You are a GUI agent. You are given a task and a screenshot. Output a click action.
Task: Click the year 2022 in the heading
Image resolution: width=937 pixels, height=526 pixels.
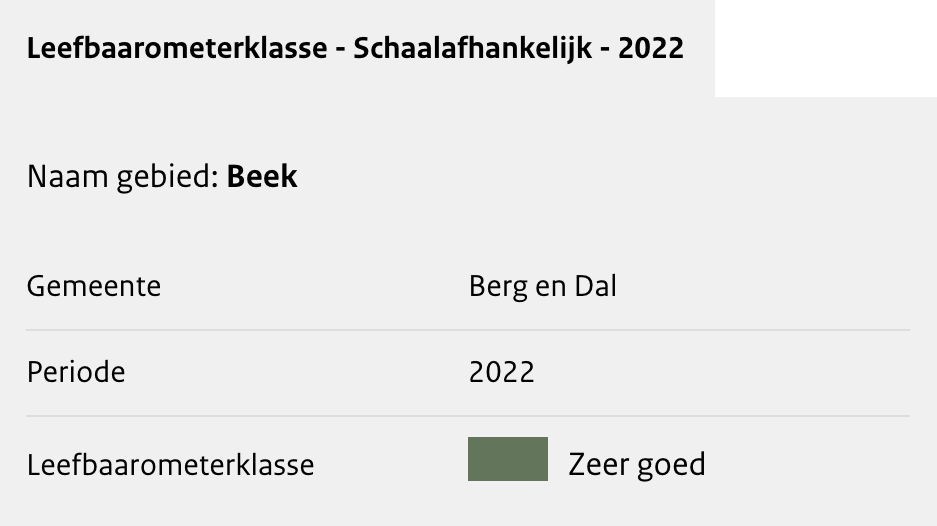click(x=651, y=49)
